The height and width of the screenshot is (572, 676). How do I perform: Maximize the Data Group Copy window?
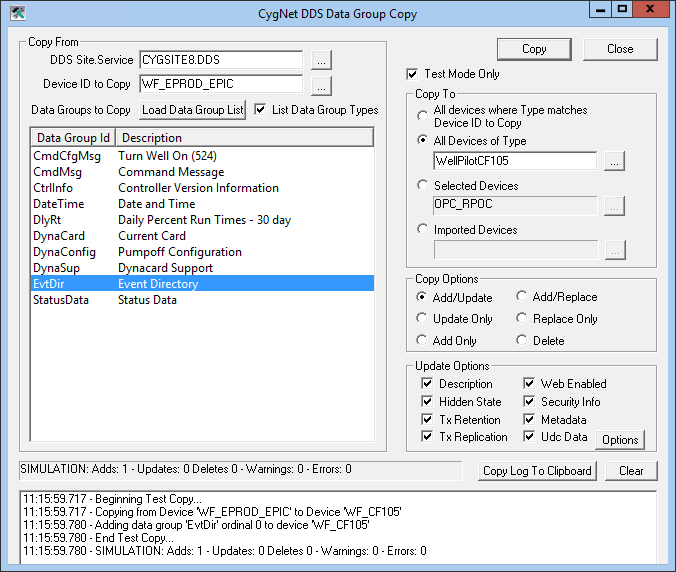click(x=622, y=9)
